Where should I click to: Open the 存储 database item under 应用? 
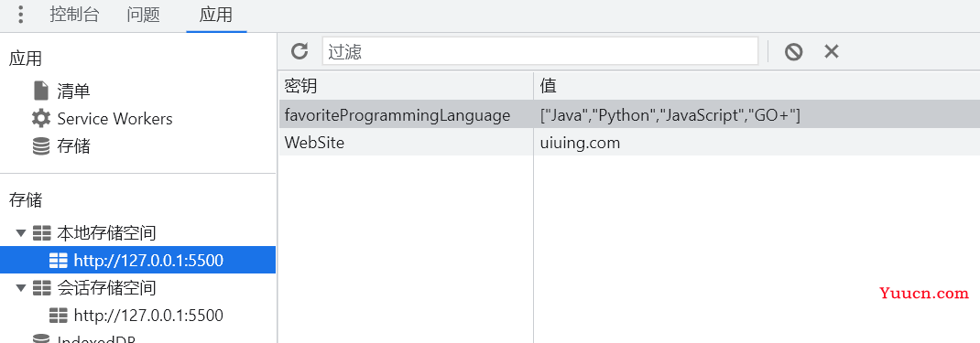point(61,146)
